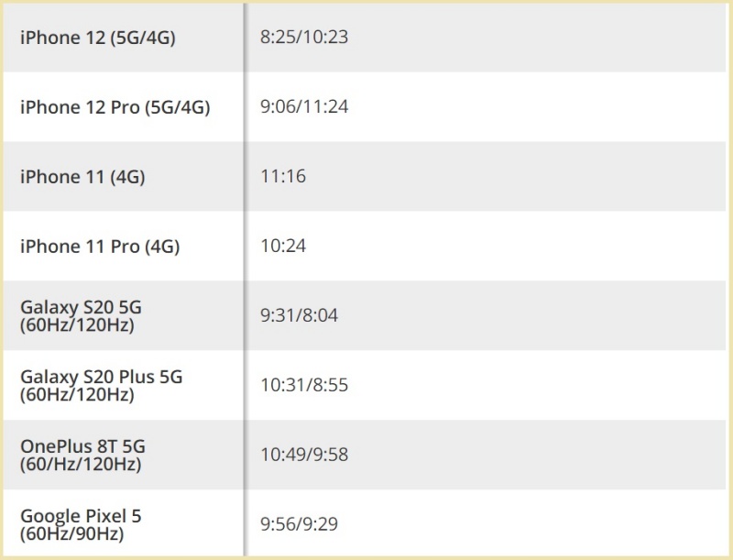Select the 9:06/11:24 battery time cell
Screen dimensions: 733x560
coord(304,107)
